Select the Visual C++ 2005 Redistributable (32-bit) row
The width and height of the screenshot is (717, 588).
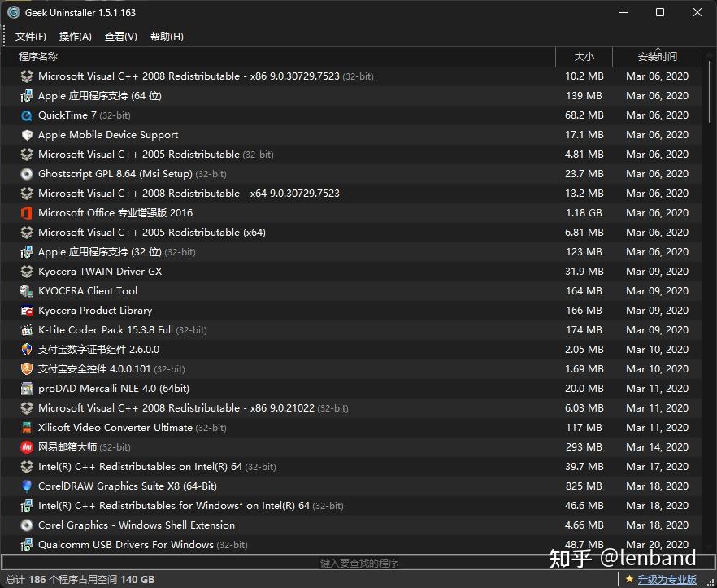351,155
